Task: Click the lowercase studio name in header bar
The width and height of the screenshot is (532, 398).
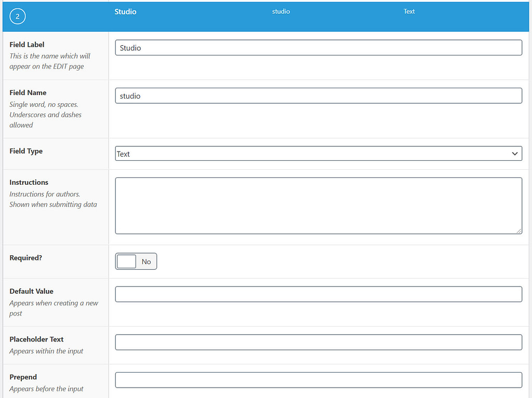Action: pyautogui.click(x=281, y=11)
